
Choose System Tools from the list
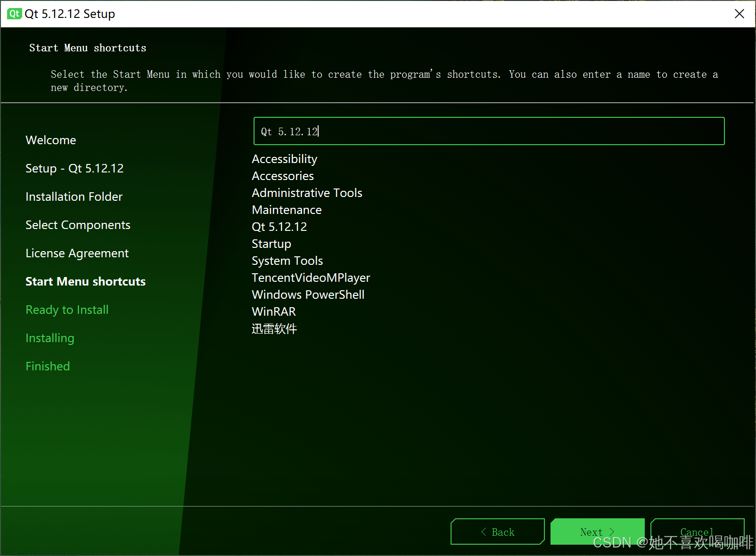coord(287,261)
